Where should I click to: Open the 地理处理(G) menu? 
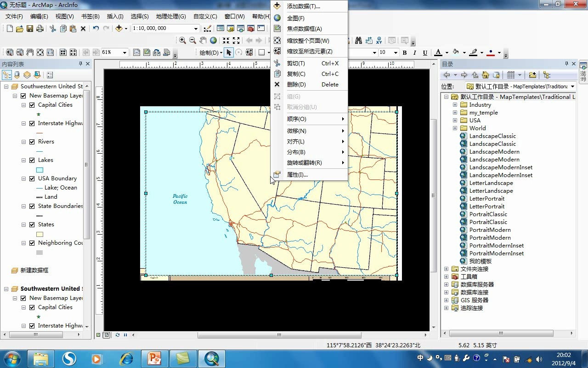(x=170, y=17)
